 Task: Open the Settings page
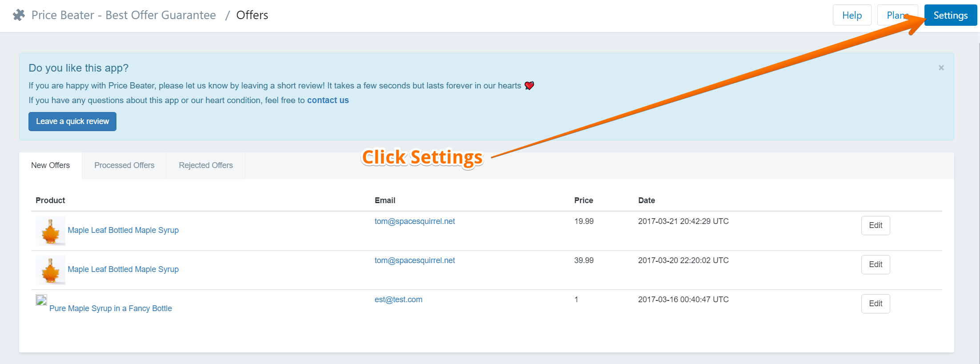coord(950,15)
